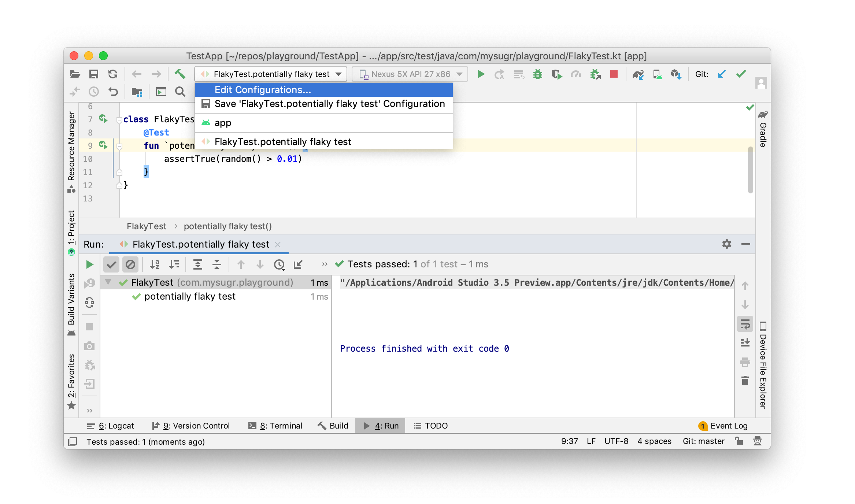This screenshot has width=855, height=504.
Task: Open the Build tool window tab
Action: pyautogui.click(x=333, y=426)
